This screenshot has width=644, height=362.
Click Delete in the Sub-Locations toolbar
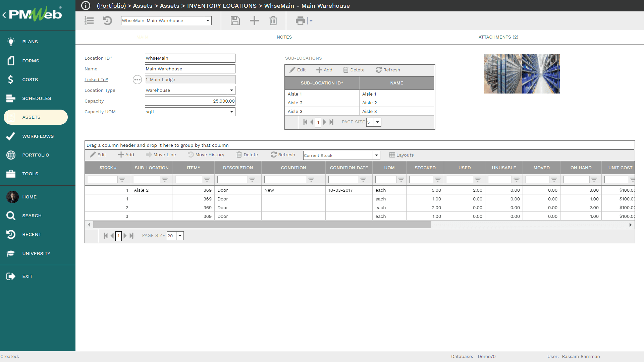tap(354, 70)
